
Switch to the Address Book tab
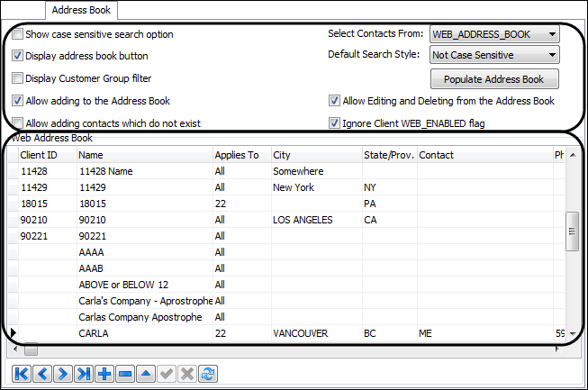point(81,11)
